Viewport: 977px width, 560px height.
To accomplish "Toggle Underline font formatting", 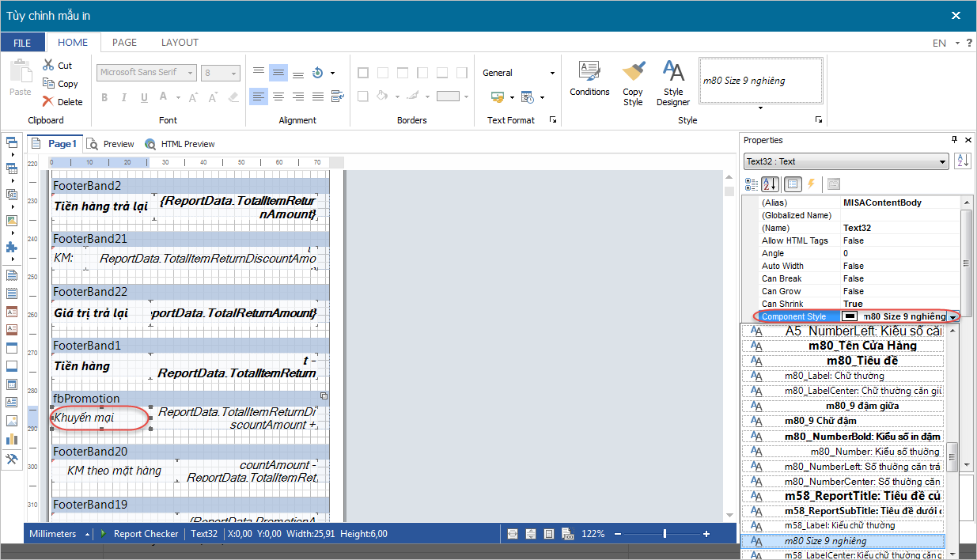I will point(144,97).
